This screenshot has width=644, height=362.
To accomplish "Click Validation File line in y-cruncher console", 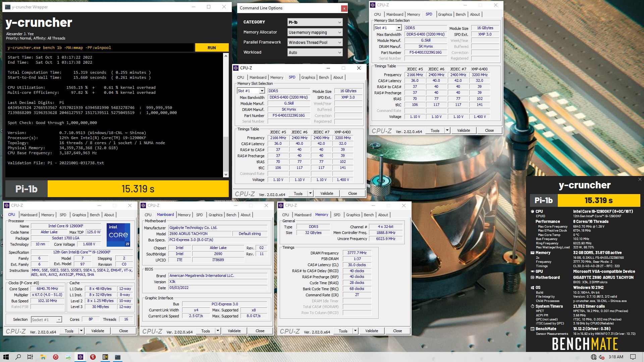I will click(56, 163).
